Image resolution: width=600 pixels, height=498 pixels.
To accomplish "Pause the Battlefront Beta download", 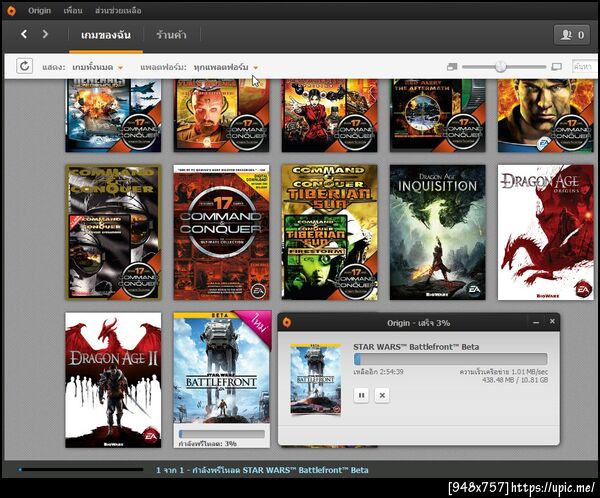I will 361,395.
